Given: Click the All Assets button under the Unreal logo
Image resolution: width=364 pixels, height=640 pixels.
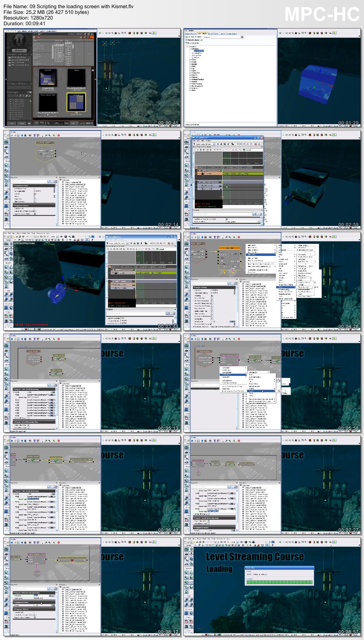Looking at the screenshot, I should [19, 50].
